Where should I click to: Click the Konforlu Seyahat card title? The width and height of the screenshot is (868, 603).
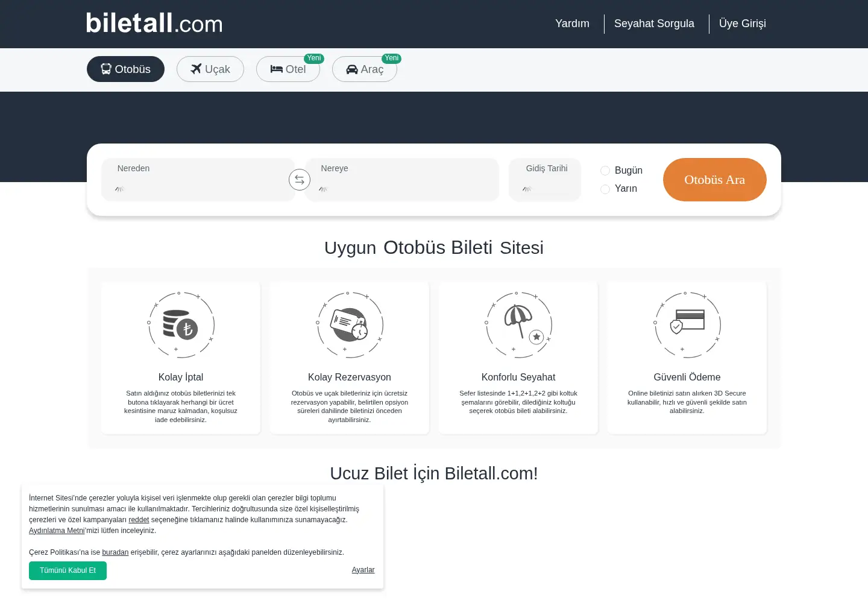click(x=518, y=377)
